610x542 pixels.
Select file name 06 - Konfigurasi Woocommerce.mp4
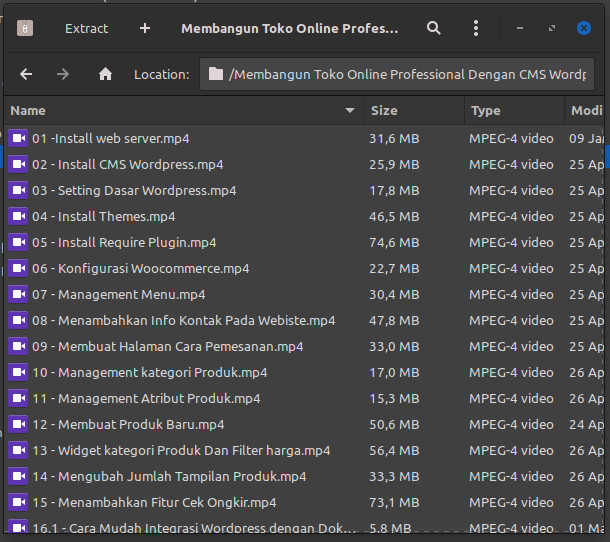[x=140, y=268]
